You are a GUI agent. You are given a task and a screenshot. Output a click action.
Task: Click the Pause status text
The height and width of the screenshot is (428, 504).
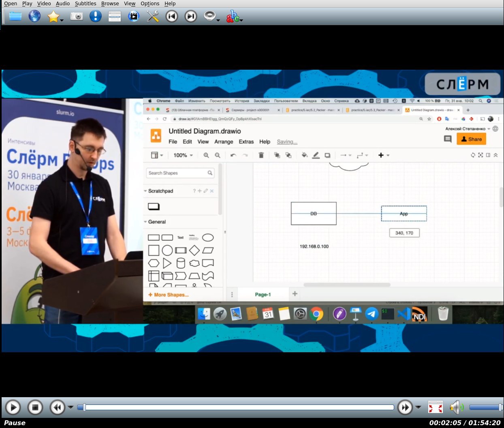[x=15, y=423]
